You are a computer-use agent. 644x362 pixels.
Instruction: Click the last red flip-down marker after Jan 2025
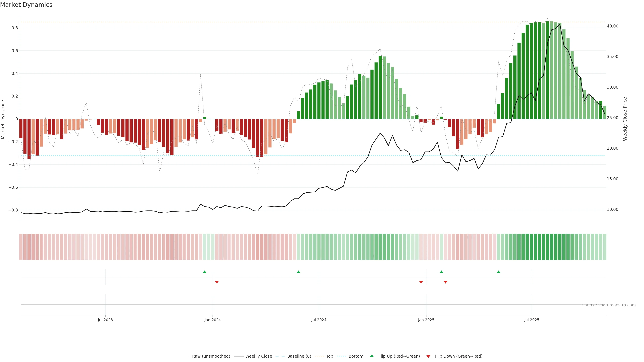pyautogui.click(x=445, y=282)
